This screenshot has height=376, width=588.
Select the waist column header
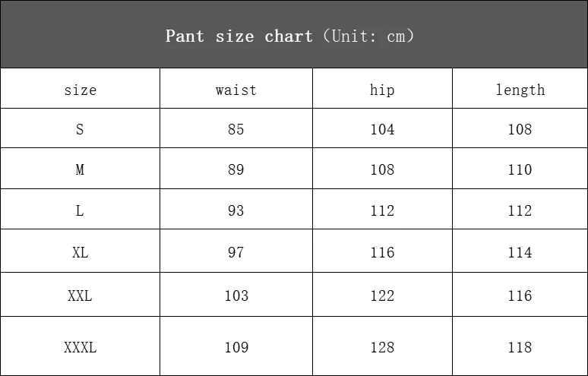[236, 88]
